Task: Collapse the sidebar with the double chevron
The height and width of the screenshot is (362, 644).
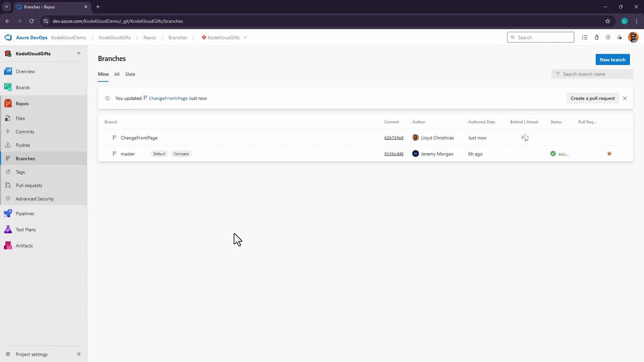Action: tap(78, 354)
